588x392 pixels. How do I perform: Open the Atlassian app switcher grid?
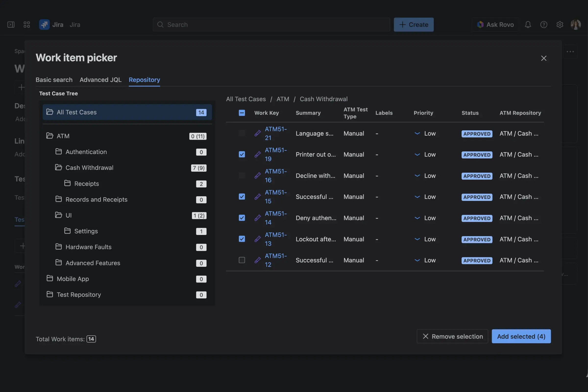[x=26, y=24]
